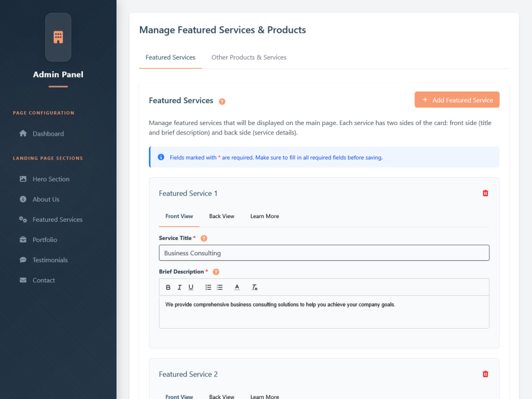The height and width of the screenshot is (399, 532).
Task: Click the building logo icon in the sidebar
Action: [x=58, y=37]
